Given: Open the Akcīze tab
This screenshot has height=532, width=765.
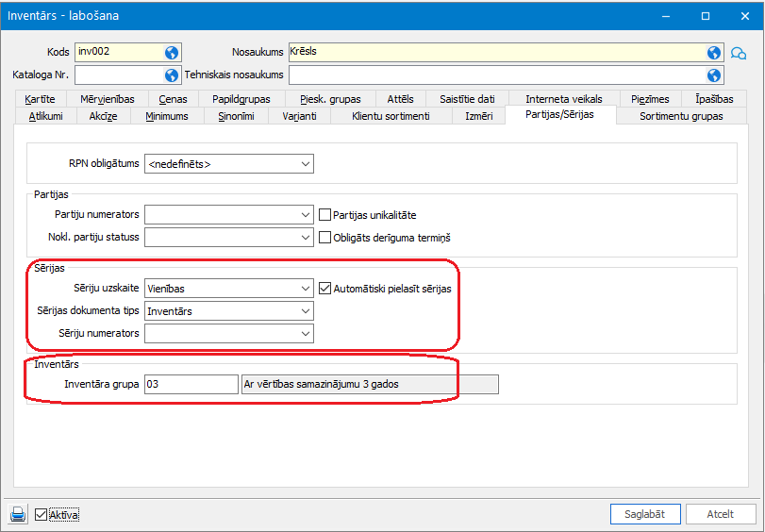Looking at the screenshot, I should click(x=103, y=116).
